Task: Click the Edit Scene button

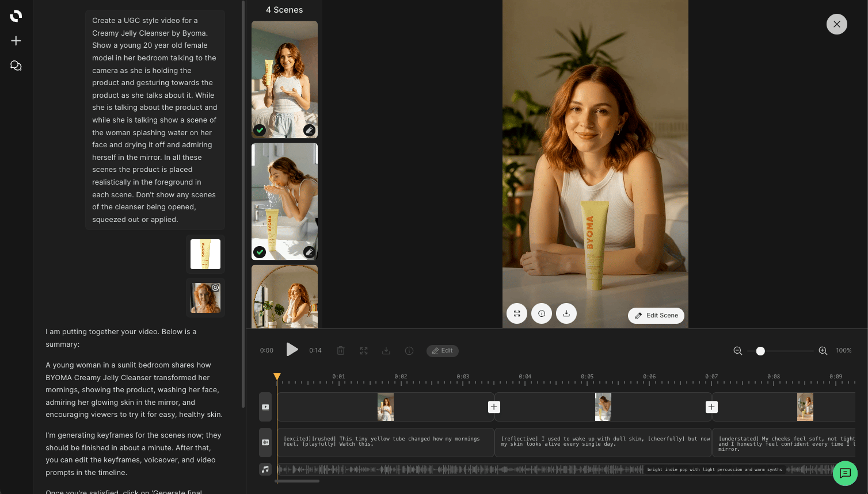Action: (x=656, y=316)
